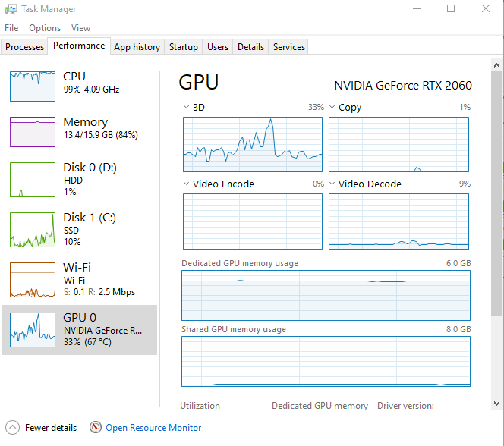Image resolution: width=504 pixels, height=446 pixels.
Task: Open the Services tab
Action: click(x=289, y=47)
